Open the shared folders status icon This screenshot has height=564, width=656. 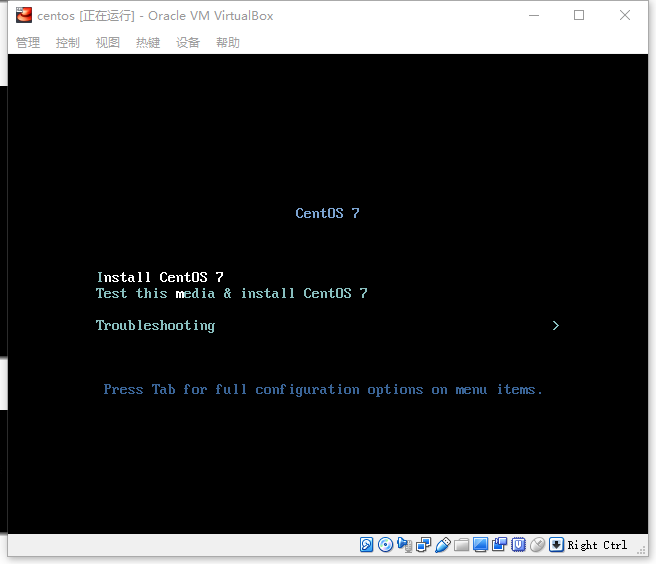(461, 545)
